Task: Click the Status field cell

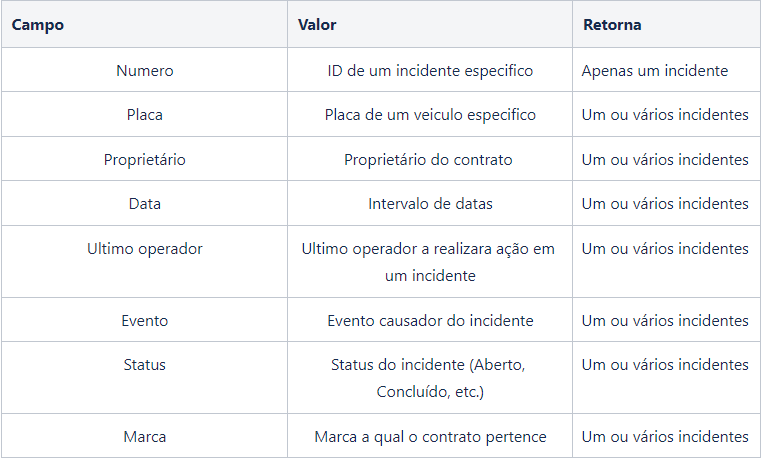Action: [144, 377]
